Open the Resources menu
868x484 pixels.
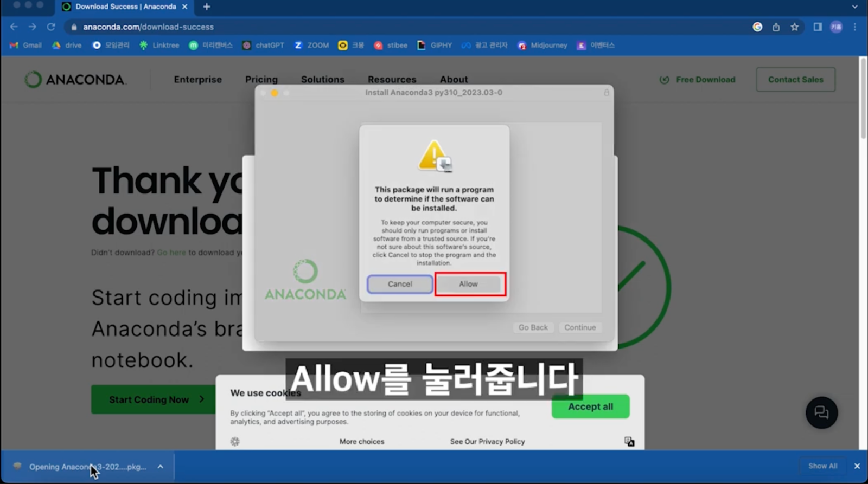[392, 80]
